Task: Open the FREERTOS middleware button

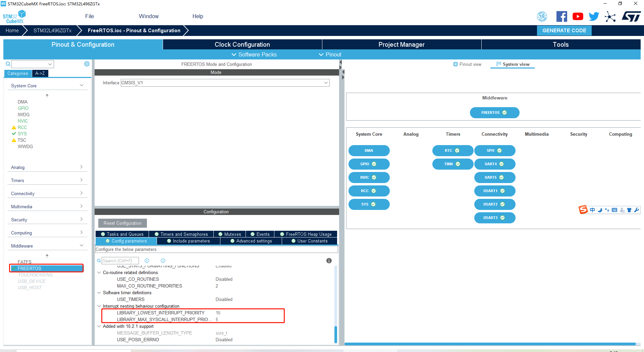Action: [494, 113]
